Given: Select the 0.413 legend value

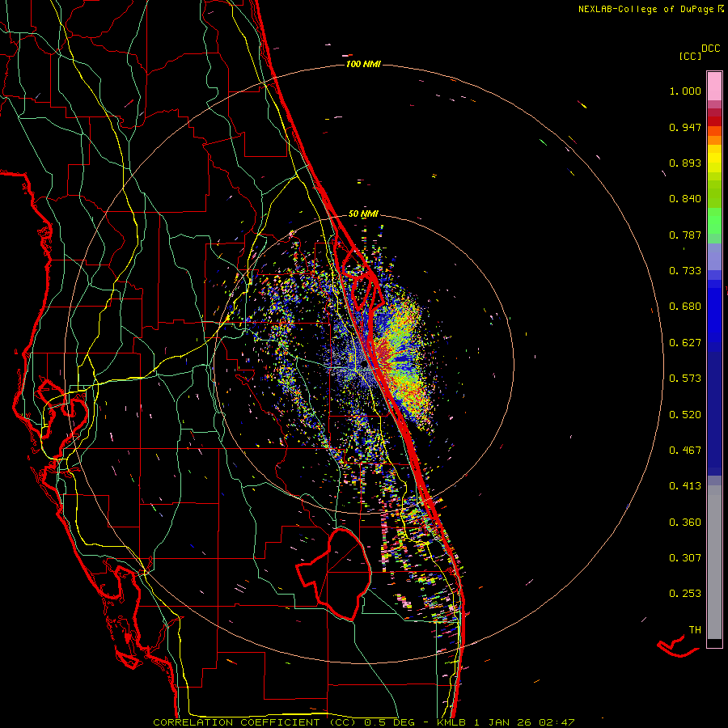Looking at the screenshot, I should click(x=685, y=486).
